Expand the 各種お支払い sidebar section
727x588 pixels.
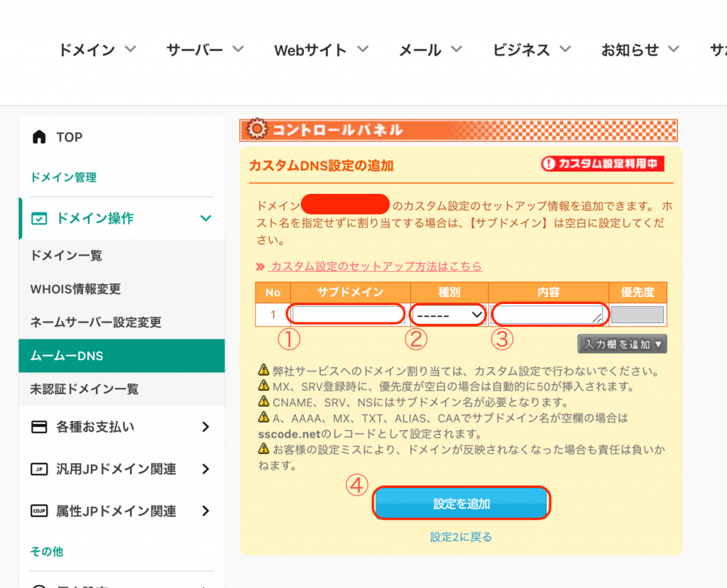pos(206,427)
